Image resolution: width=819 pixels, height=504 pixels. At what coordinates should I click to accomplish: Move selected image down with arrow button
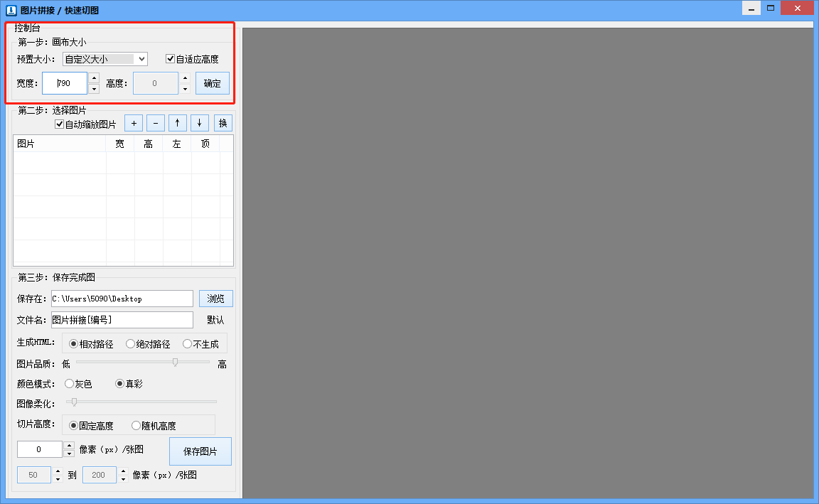(x=200, y=123)
